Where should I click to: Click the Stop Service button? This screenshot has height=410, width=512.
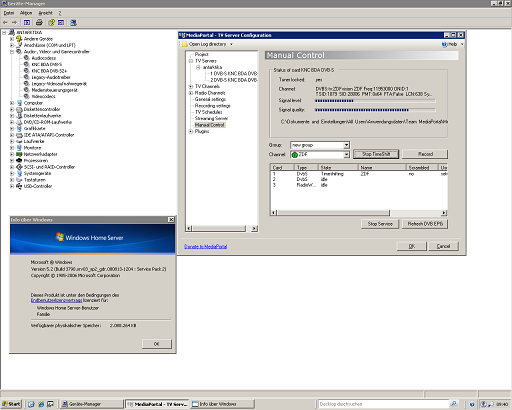pyautogui.click(x=380, y=224)
